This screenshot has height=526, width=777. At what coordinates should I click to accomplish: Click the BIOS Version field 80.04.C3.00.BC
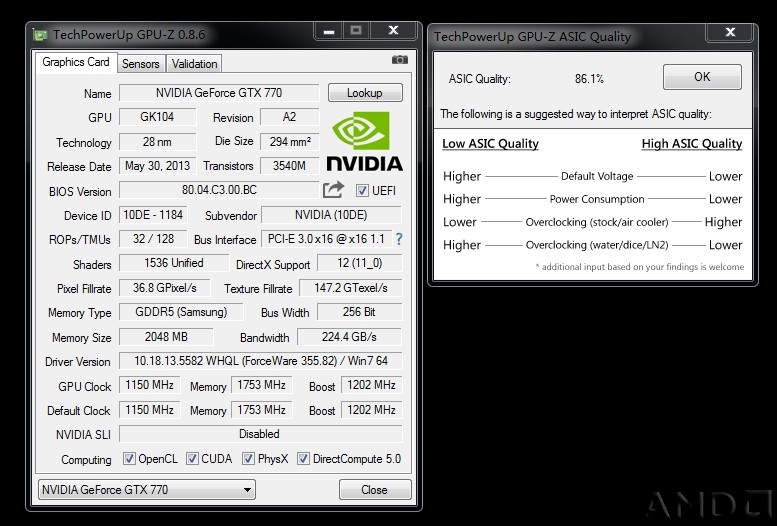[x=219, y=190]
